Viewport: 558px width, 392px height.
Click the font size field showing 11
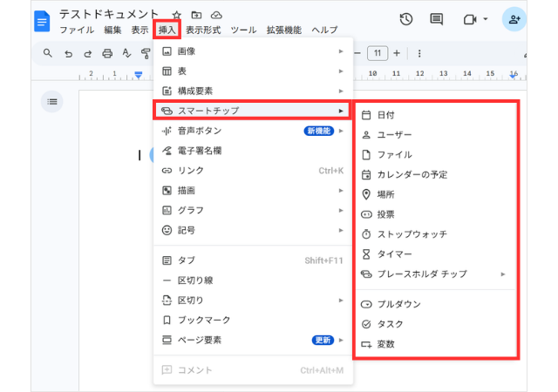click(378, 53)
